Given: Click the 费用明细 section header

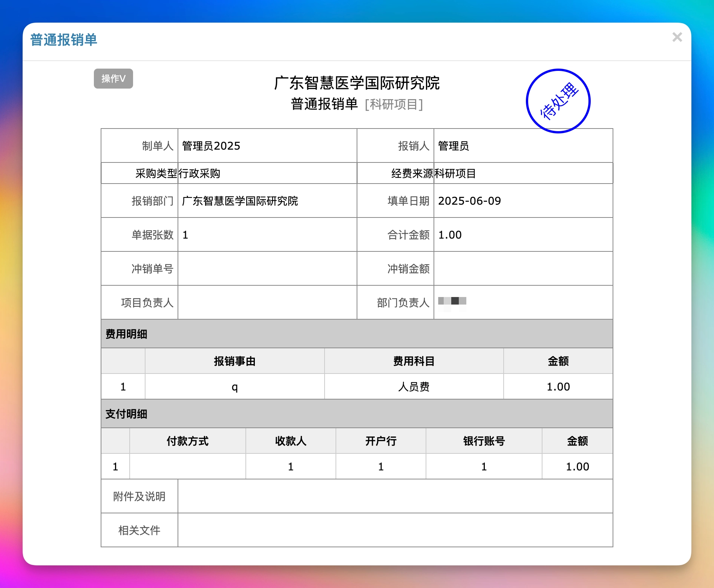Looking at the screenshot, I should click(x=126, y=334).
